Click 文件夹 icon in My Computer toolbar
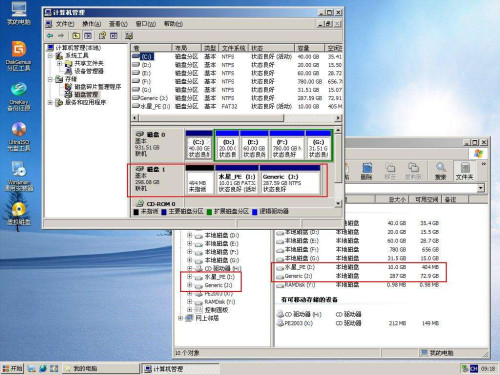Image resolution: width=500 pixels, height=375 pixels. 464,171
